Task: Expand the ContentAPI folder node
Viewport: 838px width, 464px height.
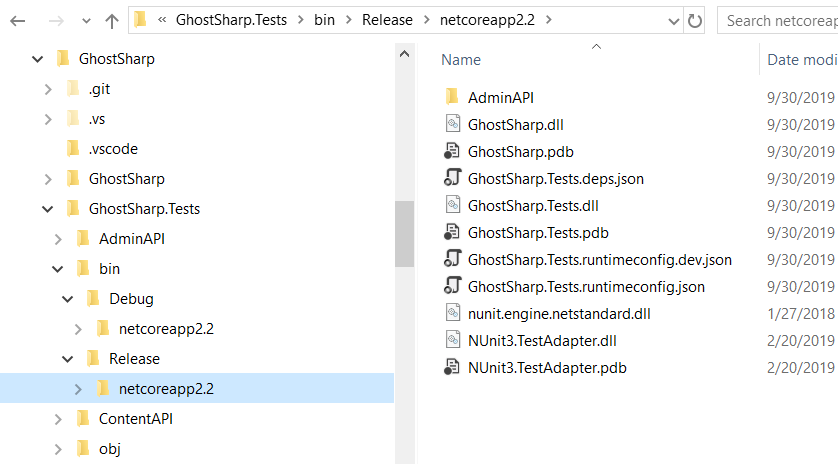Action: [58, 420]
